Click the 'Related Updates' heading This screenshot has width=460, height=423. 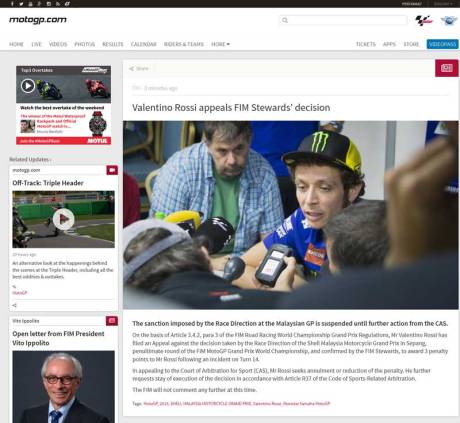click(x=29, y=159)
